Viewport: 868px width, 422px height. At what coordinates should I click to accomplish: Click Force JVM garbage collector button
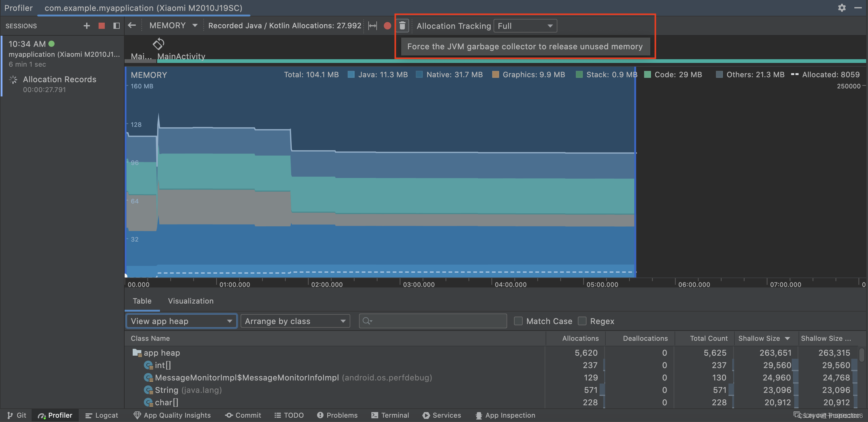403,25
